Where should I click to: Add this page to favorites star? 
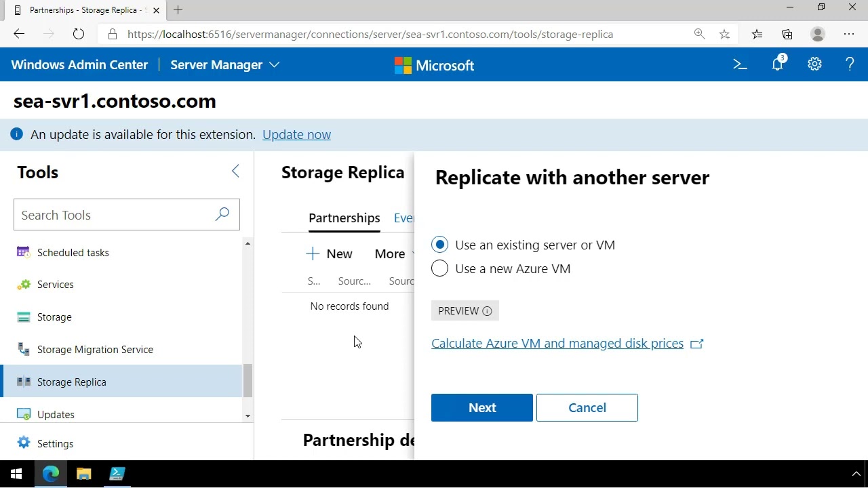click(724, 34)
